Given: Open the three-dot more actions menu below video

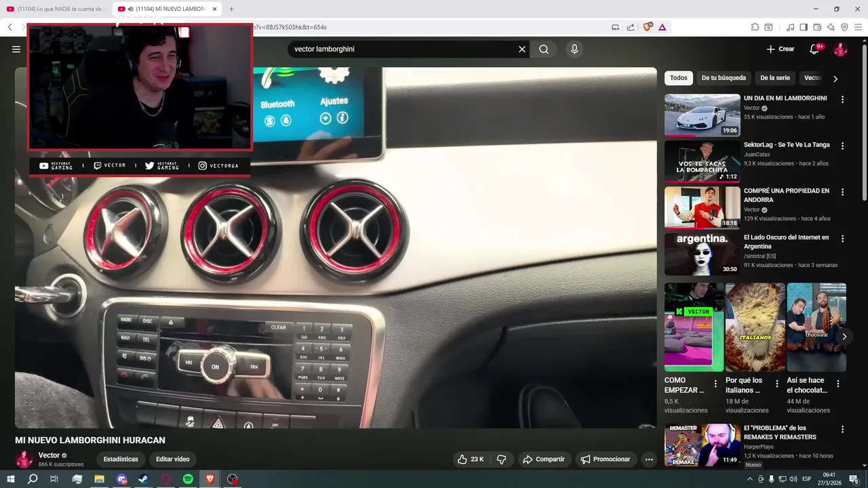Looking at the screenshot, I should [x=649, y=460].
